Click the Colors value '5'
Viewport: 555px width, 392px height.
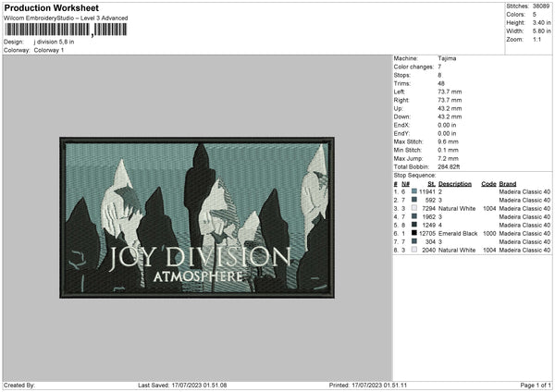(x=535, y=15)
